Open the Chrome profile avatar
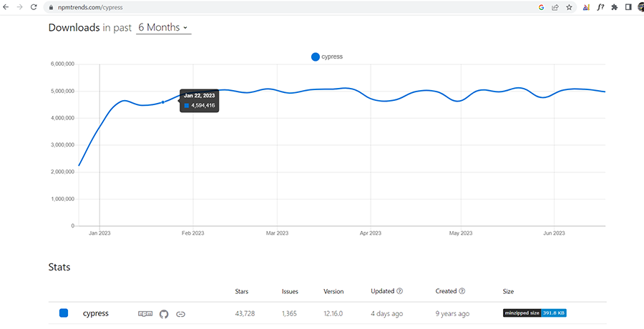This screenshot has height=329, width=644. (x=641, y=7)
